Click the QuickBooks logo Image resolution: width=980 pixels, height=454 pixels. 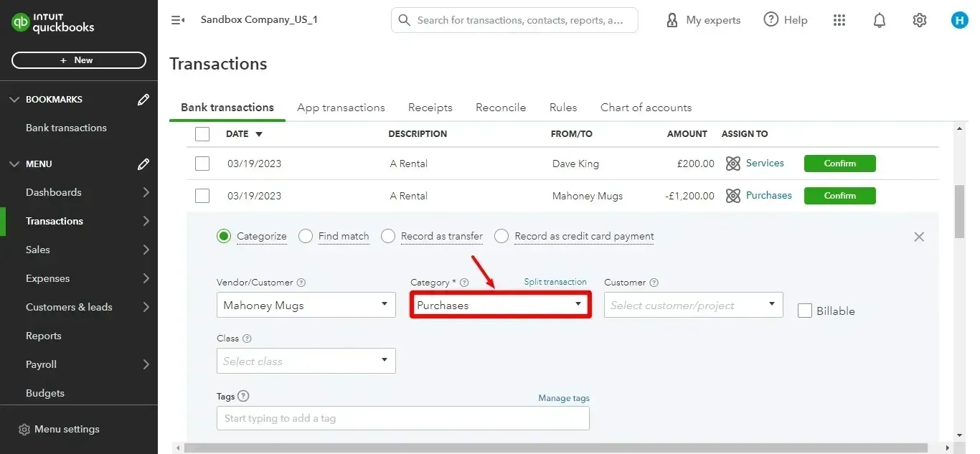pos(52,22)
